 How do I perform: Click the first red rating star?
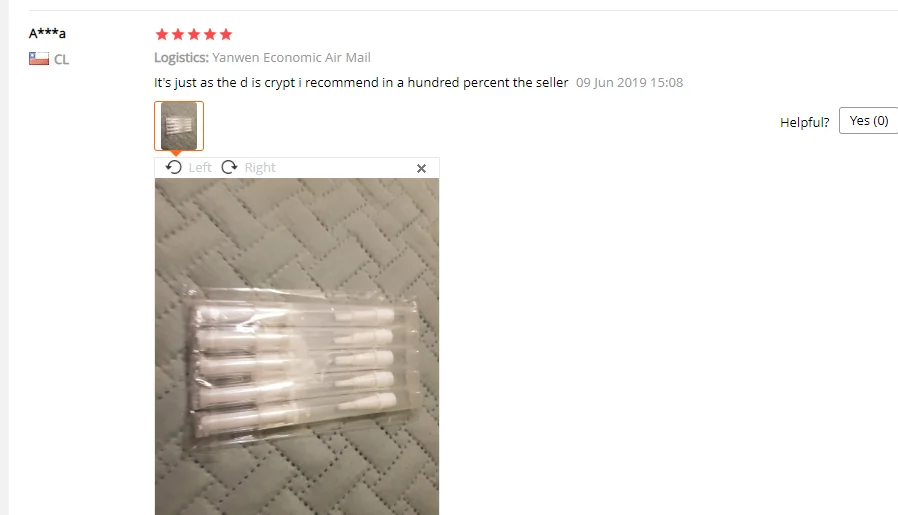click(x=162, y=34)
